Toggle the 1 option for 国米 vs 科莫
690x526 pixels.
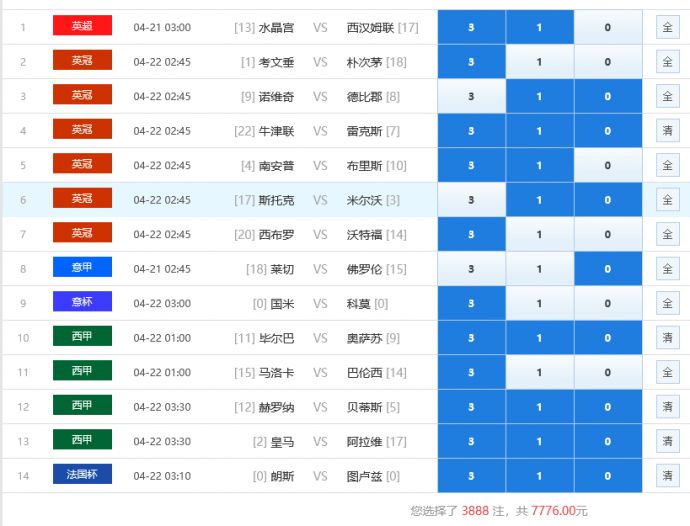[539, 303]
